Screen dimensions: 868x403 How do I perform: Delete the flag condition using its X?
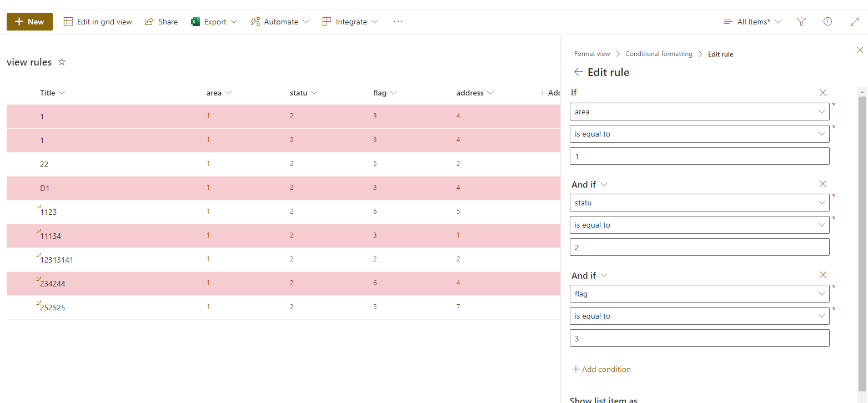click(x=823, y=275)
